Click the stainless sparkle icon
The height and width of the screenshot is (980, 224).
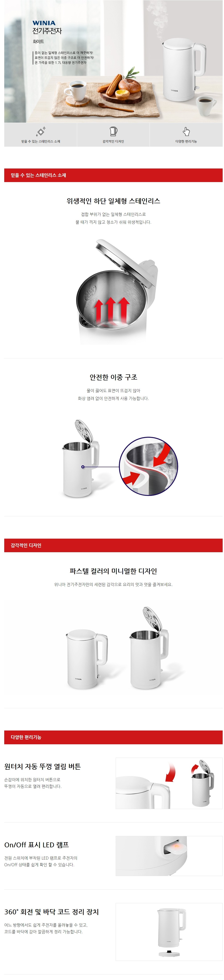[x=41, y=131]
